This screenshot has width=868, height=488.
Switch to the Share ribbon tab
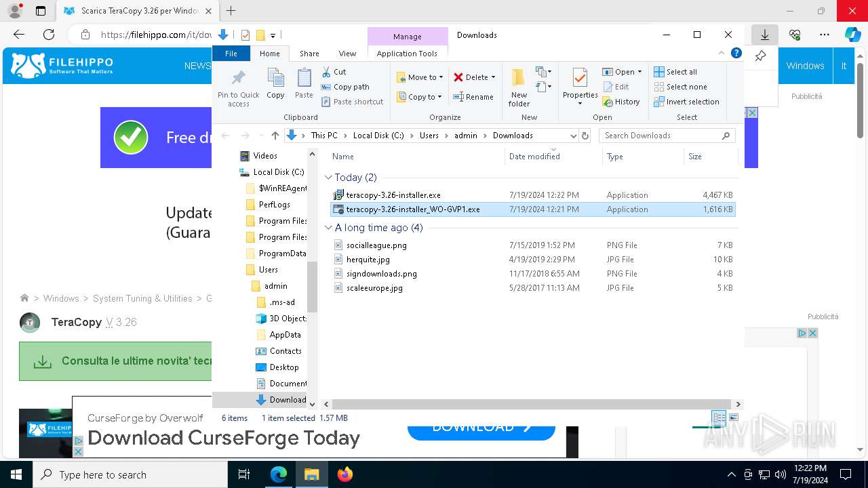(x=309, y=54)
